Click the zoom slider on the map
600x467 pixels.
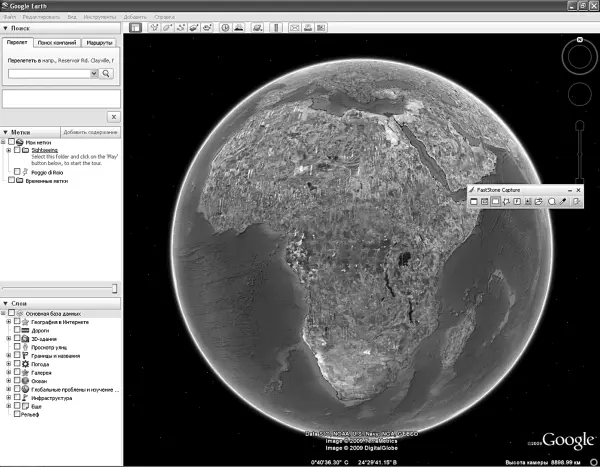[580, 153]
